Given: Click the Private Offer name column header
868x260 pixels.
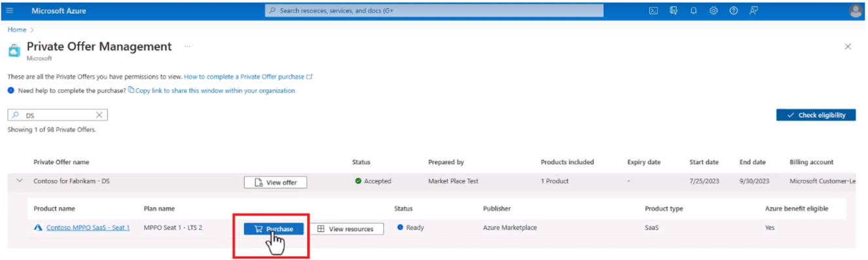Looking at the screenshot, I should [62, 162].
